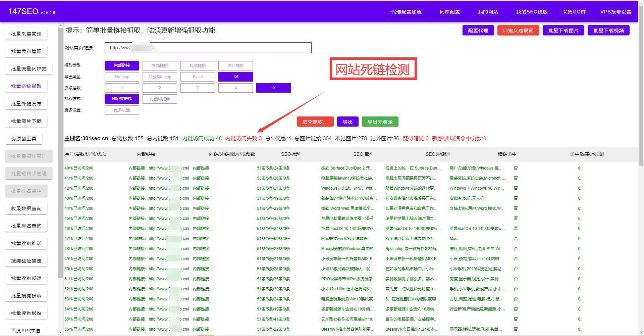Click the red 自定义违规词 button
The width and height of the screenshot is (644, 336).
[x=518, y=31]
